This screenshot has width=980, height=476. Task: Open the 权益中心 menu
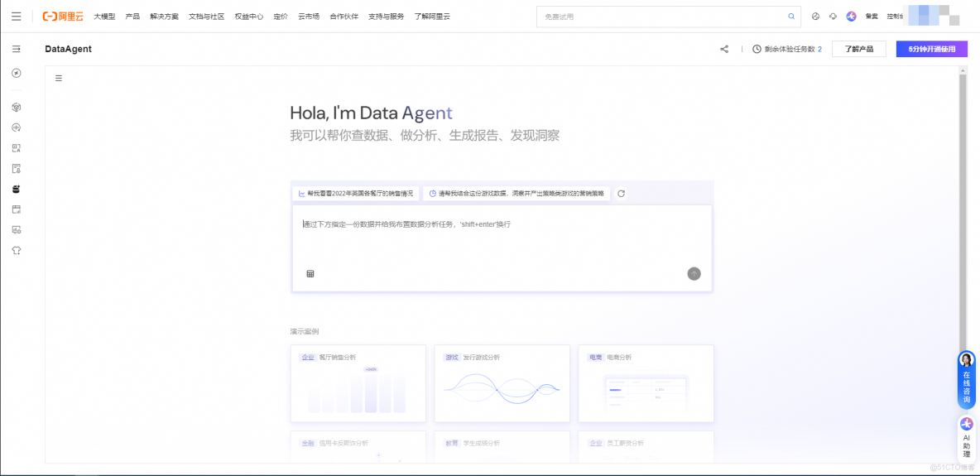pos(249,17)
